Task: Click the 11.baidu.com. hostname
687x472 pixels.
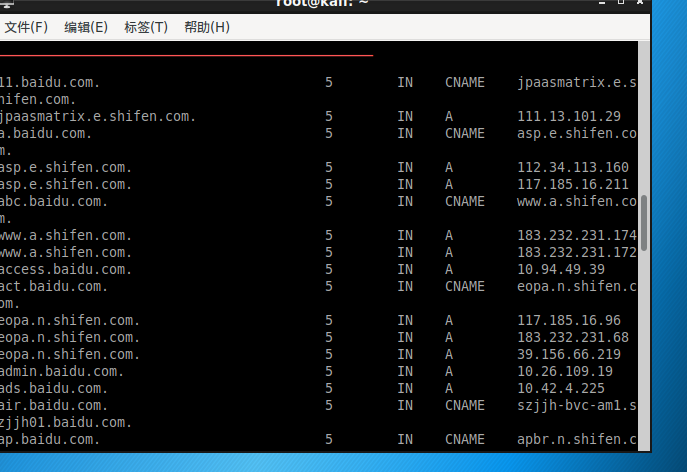Action: (x=50, y=82)
